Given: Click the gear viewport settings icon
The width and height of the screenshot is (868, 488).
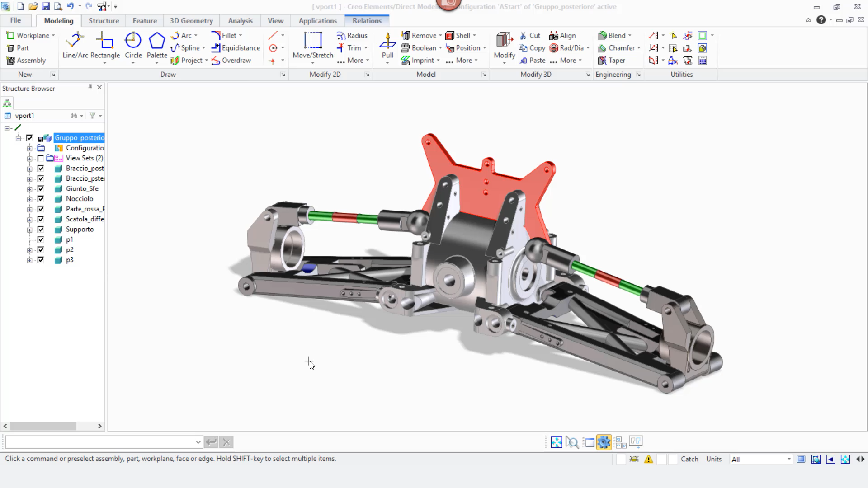Looking at the screenshot, I should (604, 442).
